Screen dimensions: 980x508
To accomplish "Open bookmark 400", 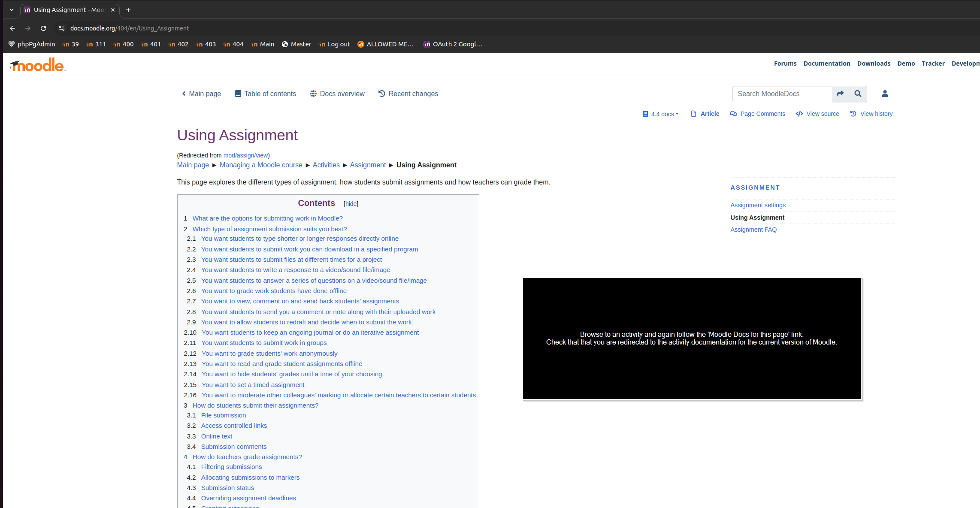I will (x=124, y=44).
